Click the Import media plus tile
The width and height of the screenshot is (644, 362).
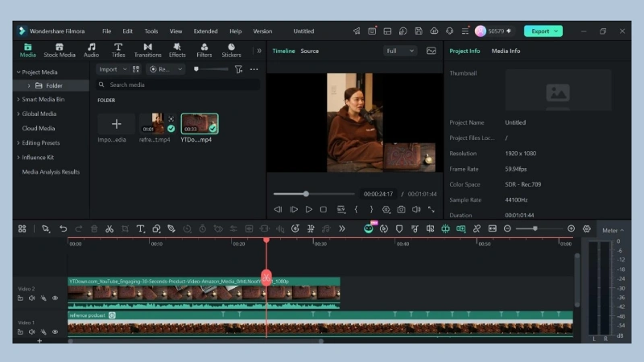click(x=116, y=124)
